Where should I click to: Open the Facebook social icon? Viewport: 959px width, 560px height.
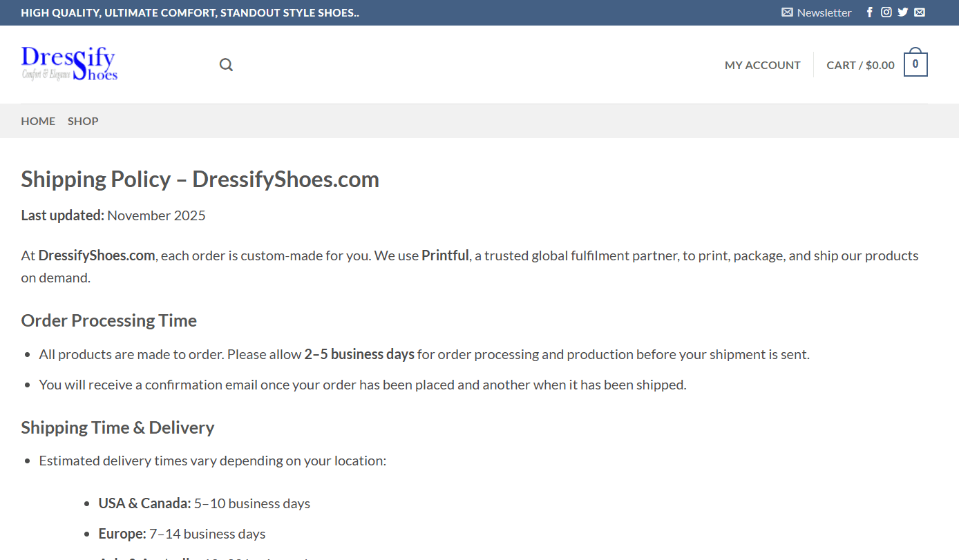[x=870, y=12]
